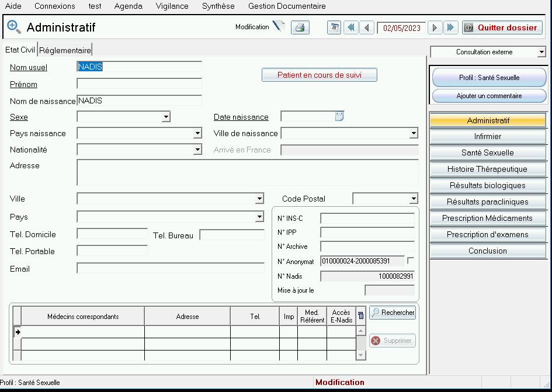Click the Quitter dossier button

pyautogui.click(x=502, y=27)
